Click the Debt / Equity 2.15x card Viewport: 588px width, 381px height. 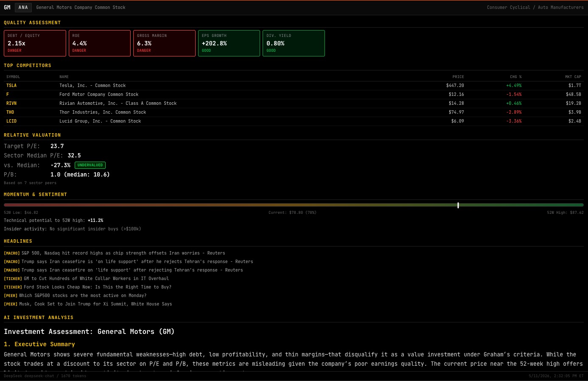[x=35, y=43]
